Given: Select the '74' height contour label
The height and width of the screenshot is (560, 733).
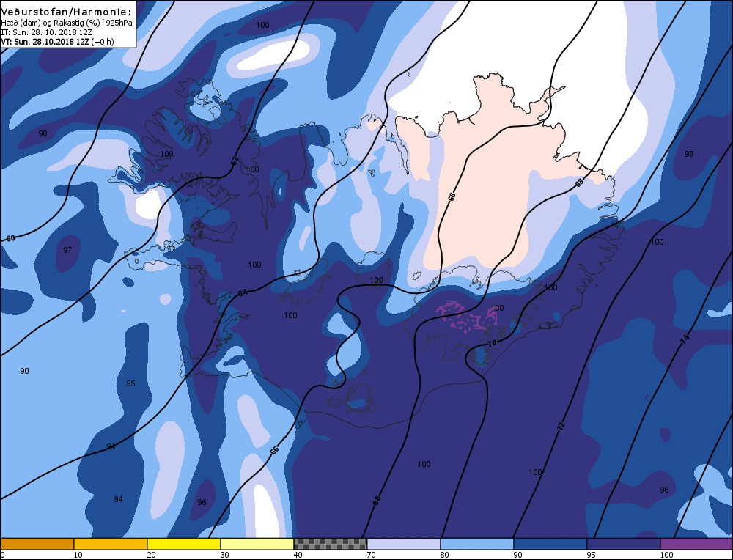Looking at the screenshot, I should [685, 340].
